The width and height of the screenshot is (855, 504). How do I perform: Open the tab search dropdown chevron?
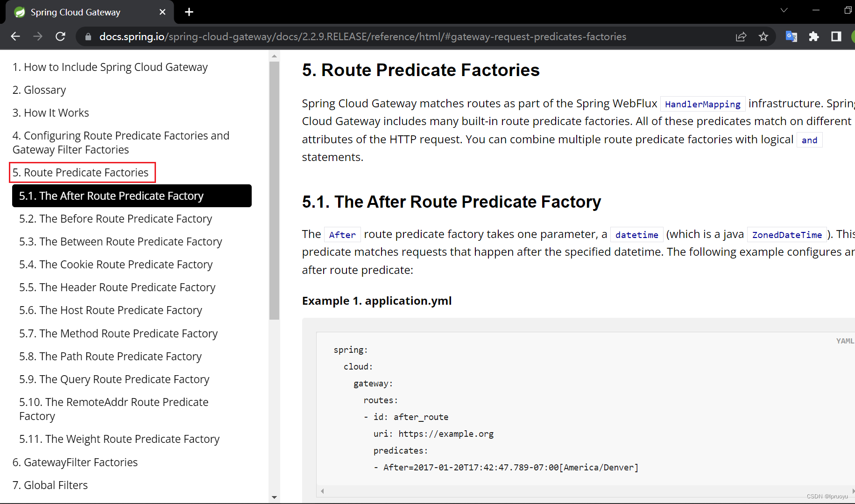pyautogui.click(x=784, y=10)
